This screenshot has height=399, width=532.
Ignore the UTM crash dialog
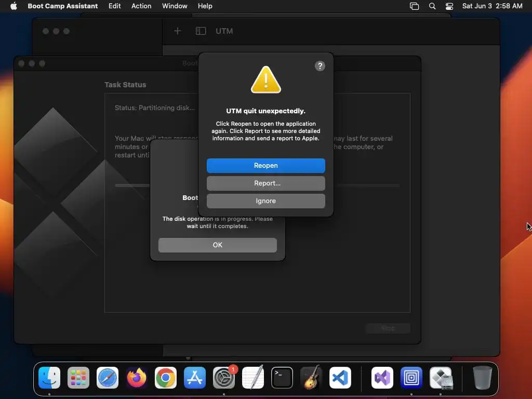[x=265, y=201]
